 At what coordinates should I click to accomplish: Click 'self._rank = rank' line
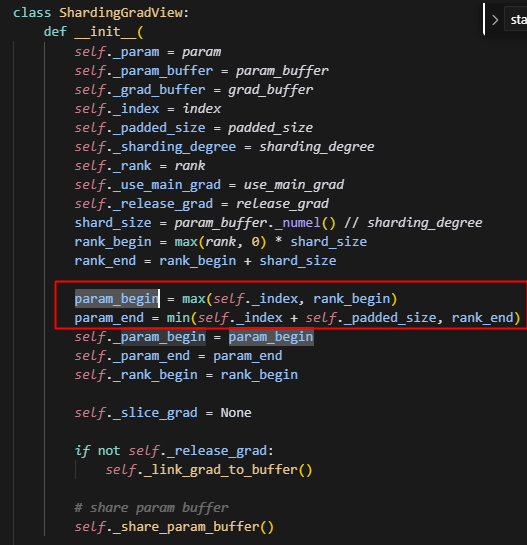tap(140, 166)
